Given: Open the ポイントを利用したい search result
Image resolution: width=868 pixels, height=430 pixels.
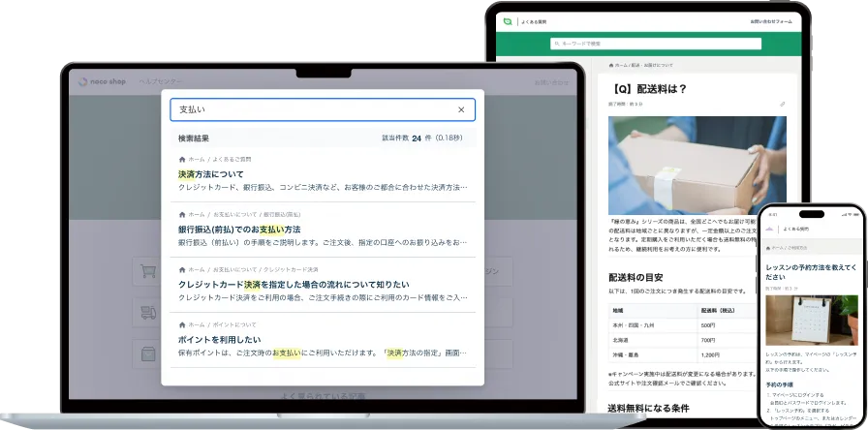Looking at the screenshot, I should (219, 340).
